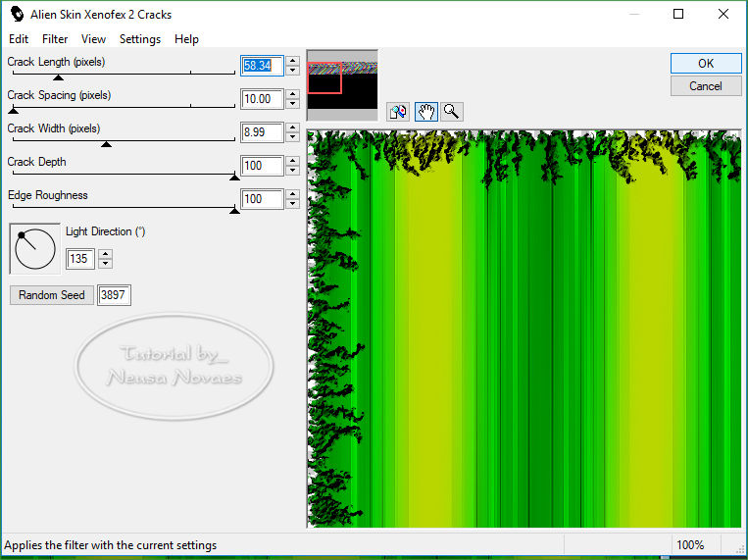Screen dimensions: 748x560
Task: Click the 100% zoom level in status bar
Action: (690, 545)
